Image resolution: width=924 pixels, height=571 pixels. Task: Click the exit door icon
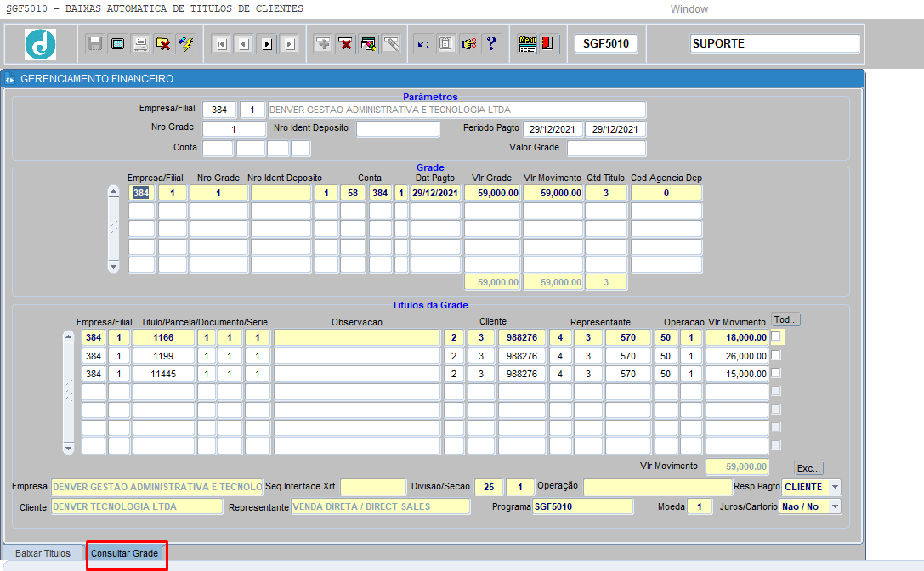pos(548,44)
